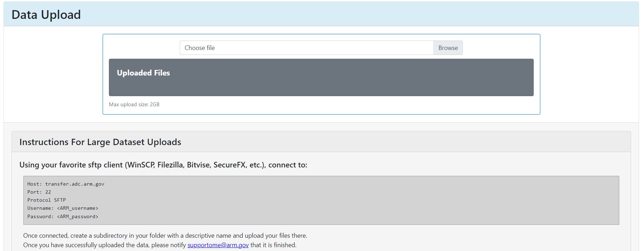Click the Host transfer.adc.arm.gov line
644x251 pixels.
(x=66, y=184)
